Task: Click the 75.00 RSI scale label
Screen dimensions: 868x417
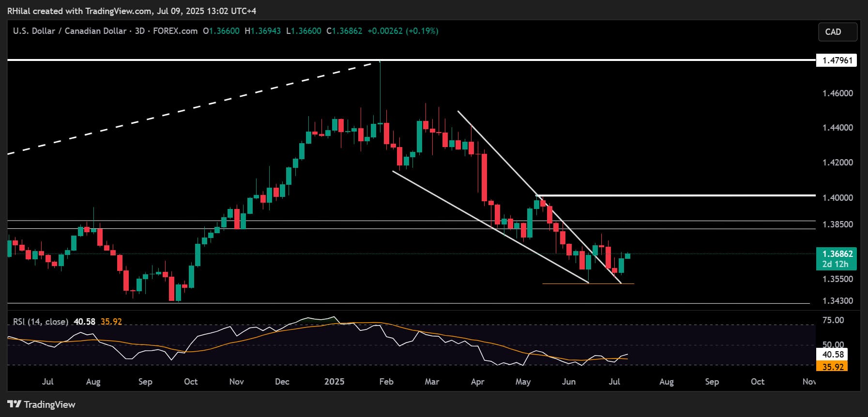Action: (833, 320)
